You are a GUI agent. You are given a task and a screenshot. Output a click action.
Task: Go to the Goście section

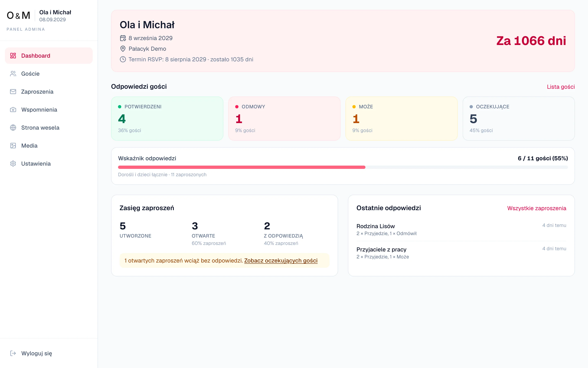pyautogui.click(x=49, y=74)
